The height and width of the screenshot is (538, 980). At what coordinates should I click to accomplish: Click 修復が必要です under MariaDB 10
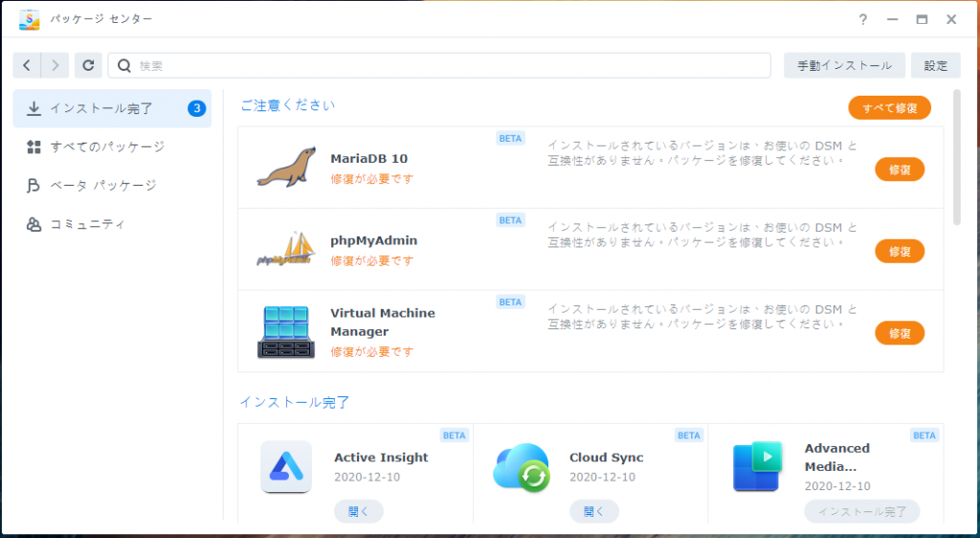point(372,179)
